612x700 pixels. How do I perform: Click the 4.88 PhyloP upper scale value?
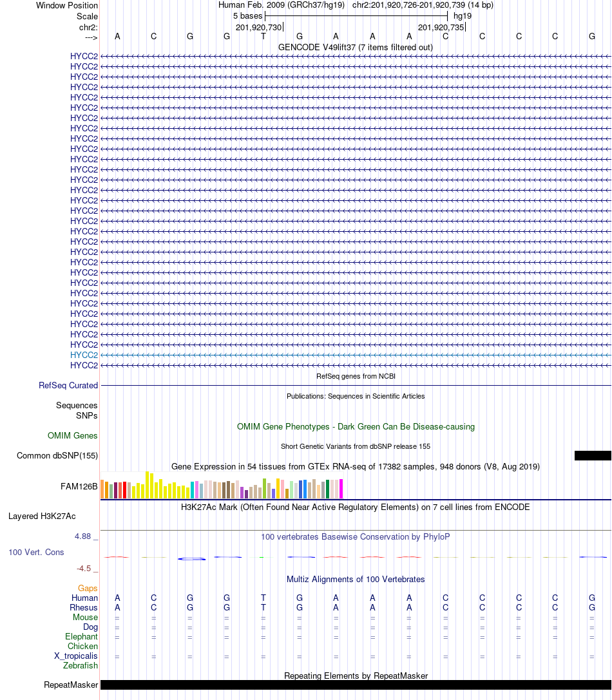(x=83, y=536)
